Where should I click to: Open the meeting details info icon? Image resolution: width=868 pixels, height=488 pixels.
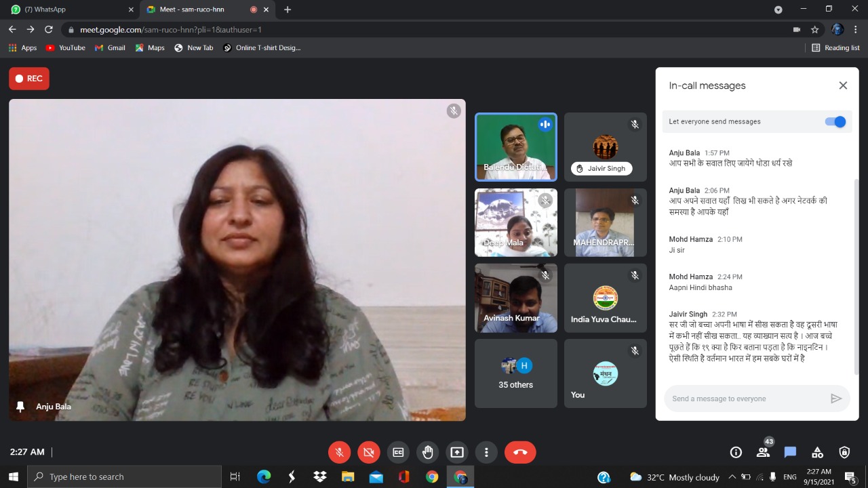click(736, 452)
